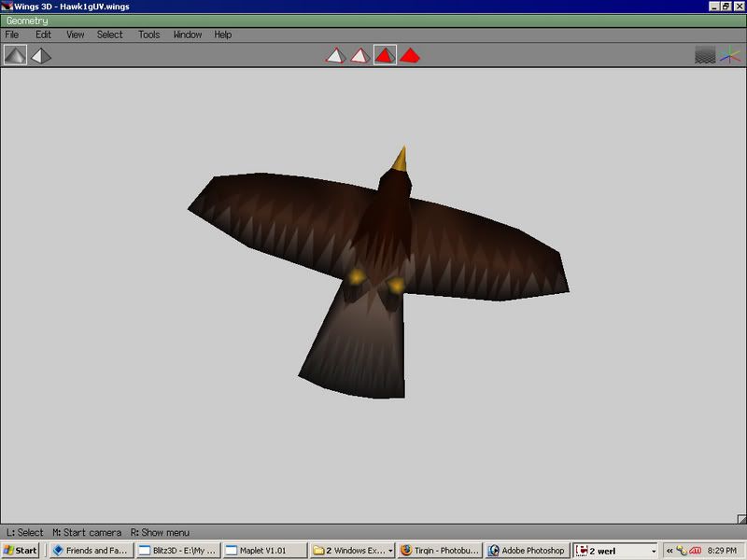Image resolution: width=747 pixels, height=560 pixels.
Task: Open the Tools menu
Action: click(x=148, y=35)
